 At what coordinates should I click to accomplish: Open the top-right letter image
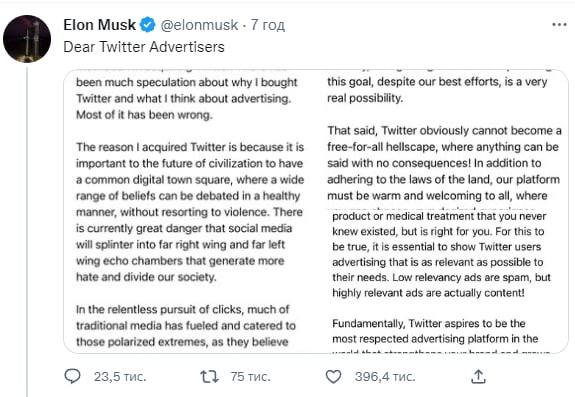coord(443,138)
